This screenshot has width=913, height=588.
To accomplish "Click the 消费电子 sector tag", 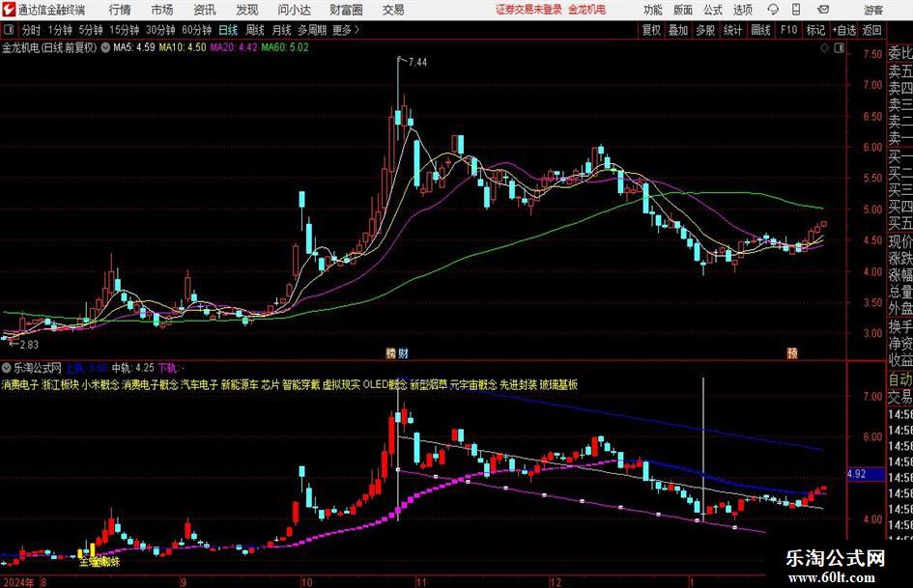I will [19, 384].
